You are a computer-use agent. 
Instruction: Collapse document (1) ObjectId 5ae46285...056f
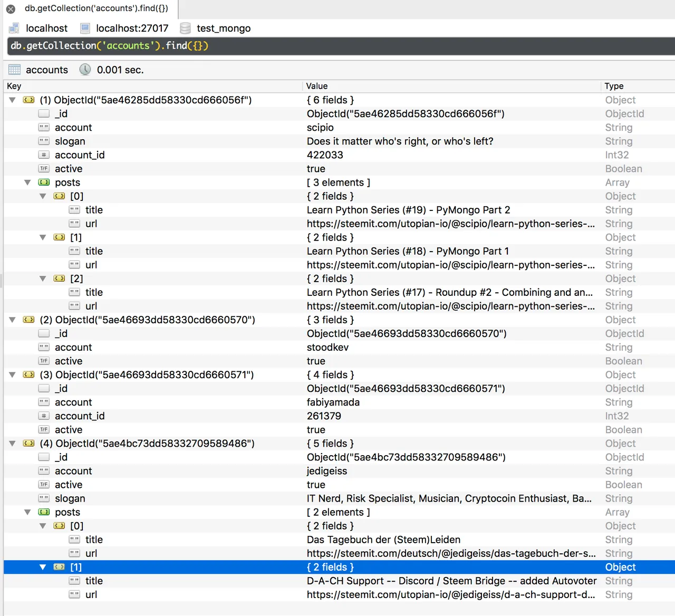coord(12,100)
